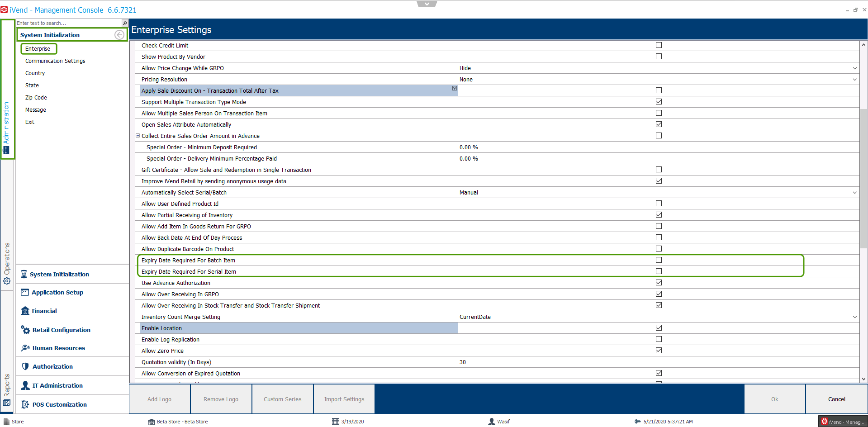Select the State menu item
868x427 pixels.
pos(32,85)
